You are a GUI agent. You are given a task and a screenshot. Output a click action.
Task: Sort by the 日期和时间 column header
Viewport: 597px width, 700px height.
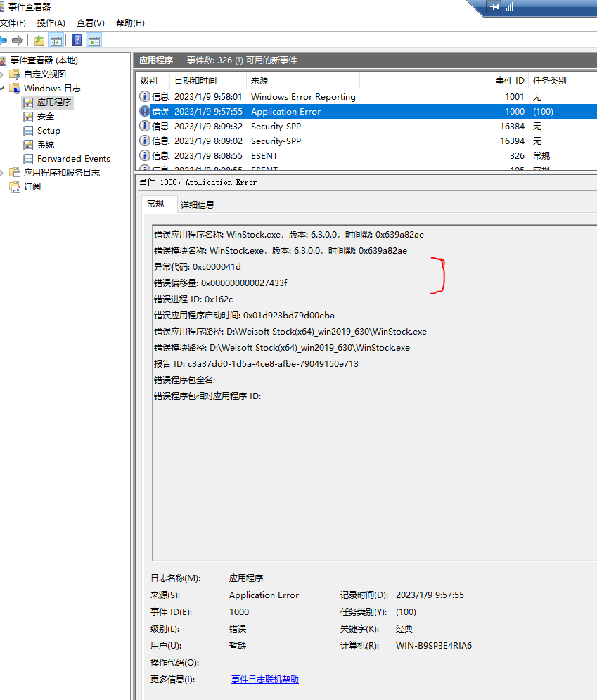tap(208, 80)
